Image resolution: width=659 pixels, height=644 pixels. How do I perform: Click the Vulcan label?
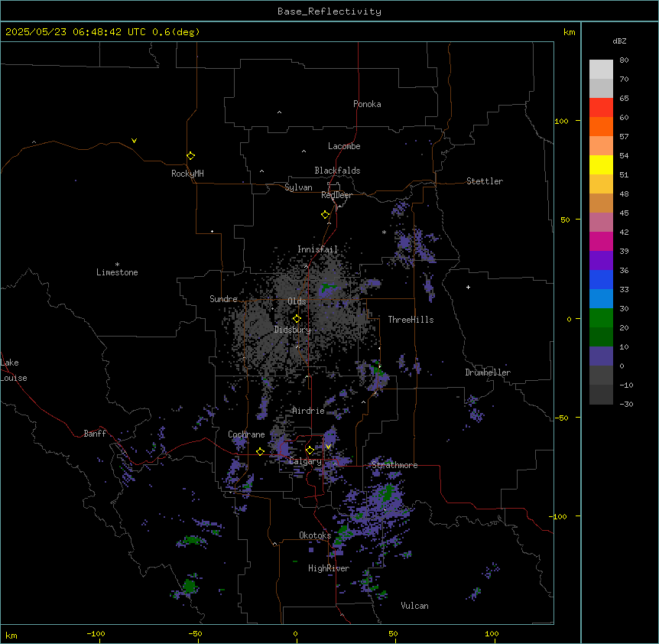click(x=415, y=606)
